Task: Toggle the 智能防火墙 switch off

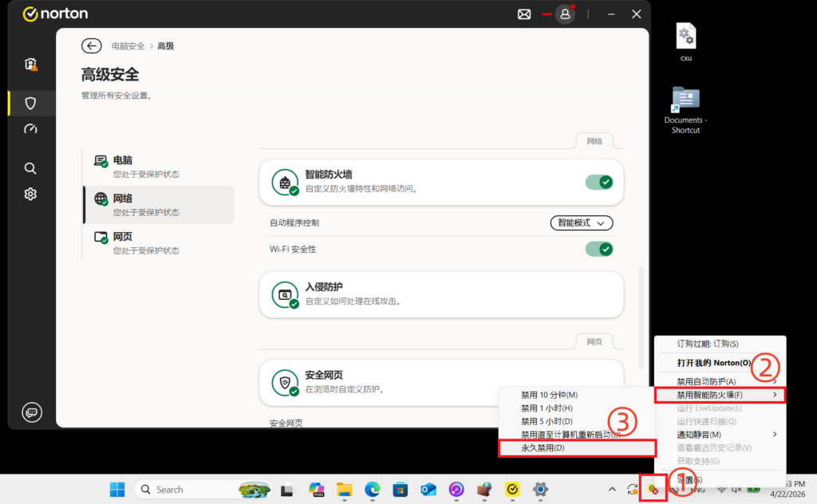Action: pyautogui.click(x=598, y=183)
